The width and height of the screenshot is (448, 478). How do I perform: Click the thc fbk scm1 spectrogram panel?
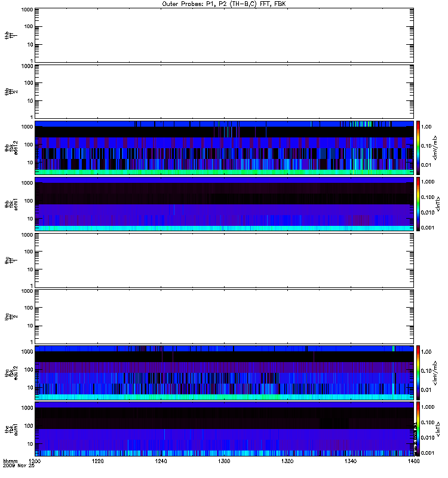click(x=224, y=429)
